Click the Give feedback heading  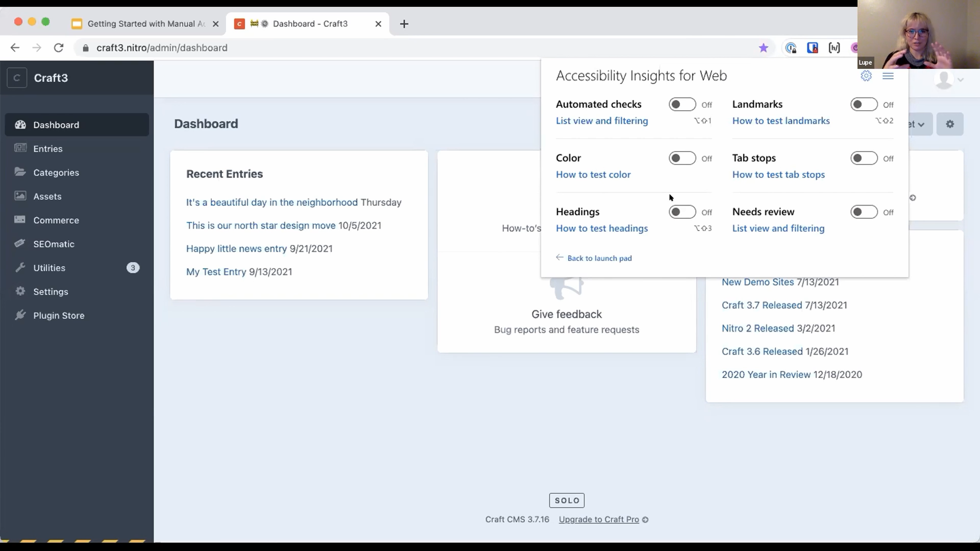click(567, 314)
